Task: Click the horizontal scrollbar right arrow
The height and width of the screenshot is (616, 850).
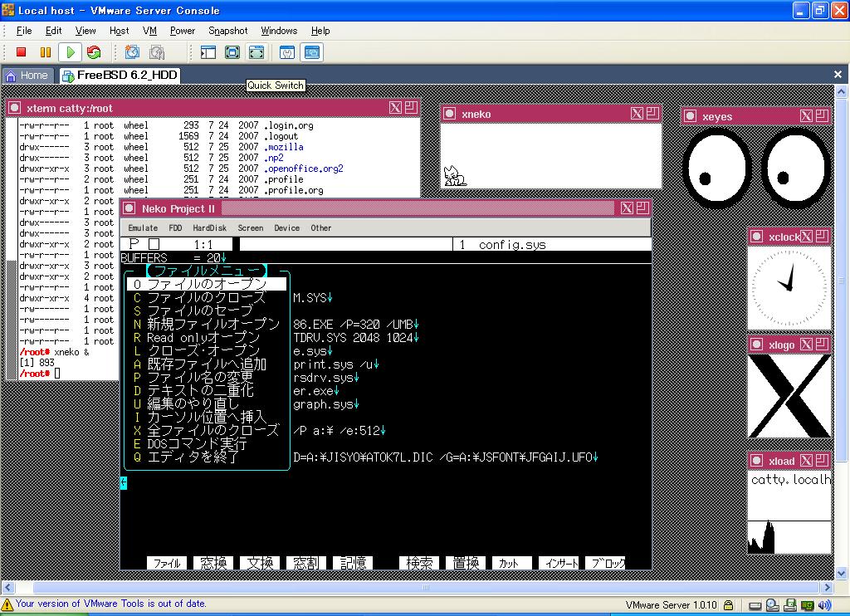Action: pyautogui.click(x=827, y=587)
